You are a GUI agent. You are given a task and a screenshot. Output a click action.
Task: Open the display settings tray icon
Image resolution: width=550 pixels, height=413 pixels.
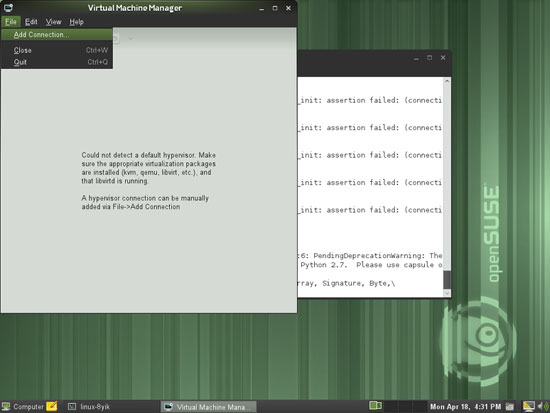coord(529,406)
